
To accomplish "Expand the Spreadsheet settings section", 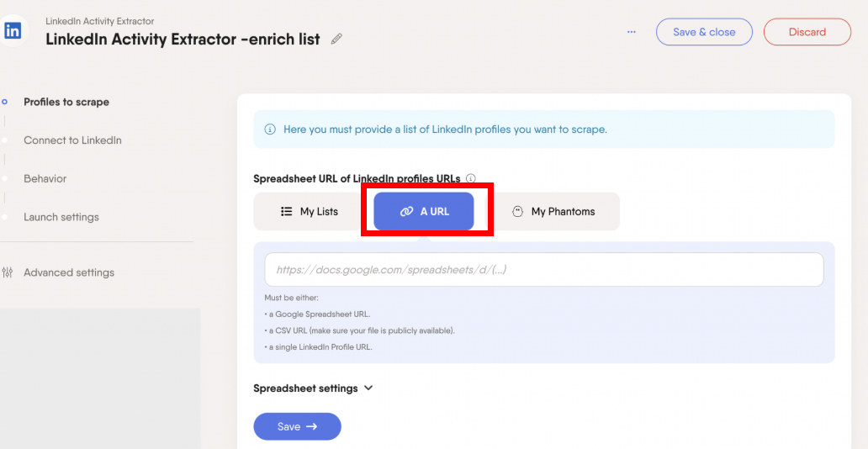I will point(313,388).
